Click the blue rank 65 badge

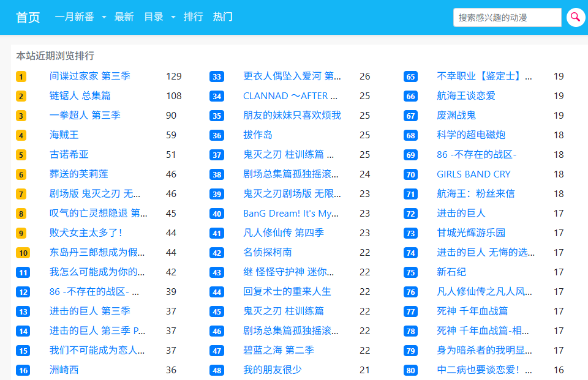point(410,76)
